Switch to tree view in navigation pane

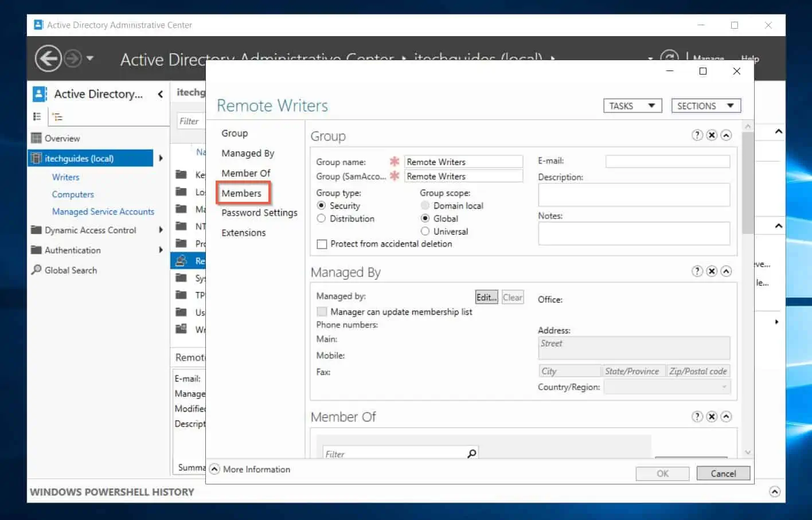(x=57, y=116)
